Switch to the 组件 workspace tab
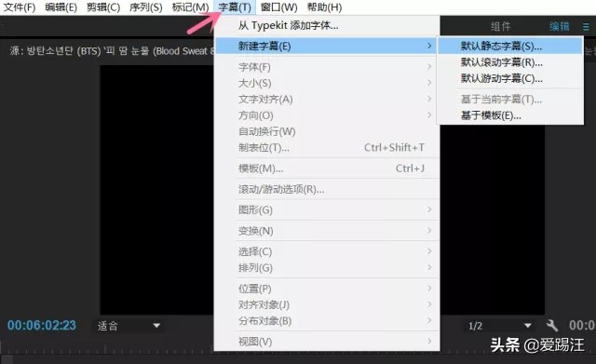Image resolution: width=596 pixels, height=364 pixels. (500, 27)
